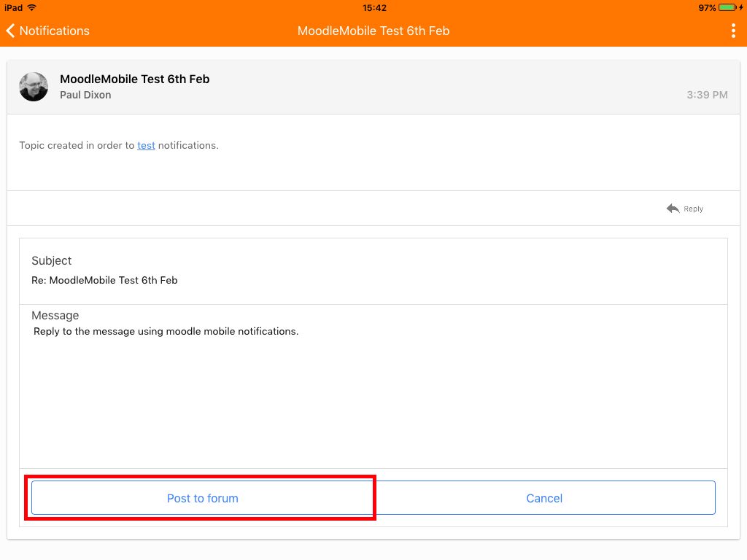Viewport: 747px width, 560px height.
Task: Click the Reply arrow icon
Action: [673, 209]
